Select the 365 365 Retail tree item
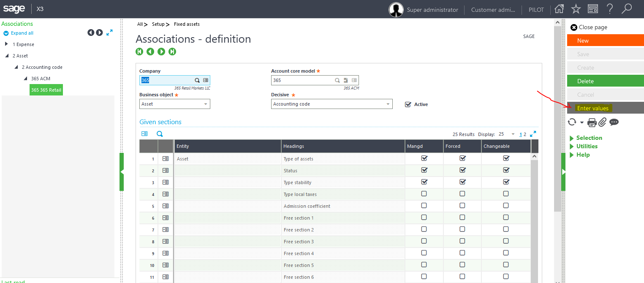 click(46, 90)
